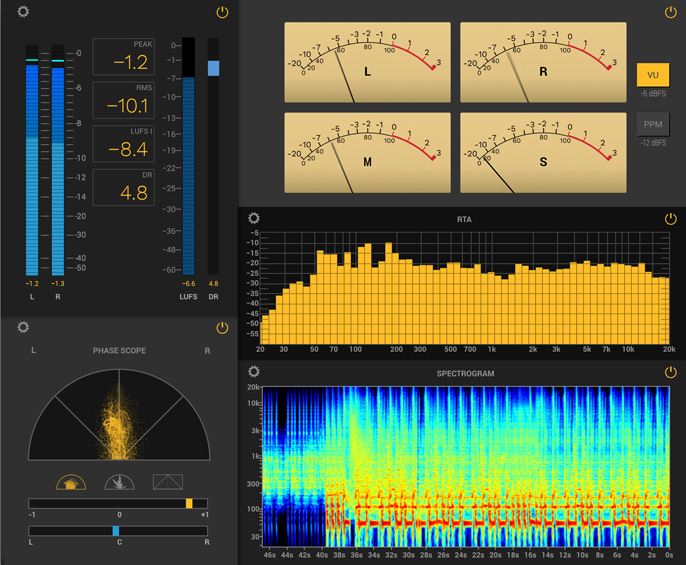Select the ray-burst phase scope display mode
This screenshot has height=565, width=686.
119,482
